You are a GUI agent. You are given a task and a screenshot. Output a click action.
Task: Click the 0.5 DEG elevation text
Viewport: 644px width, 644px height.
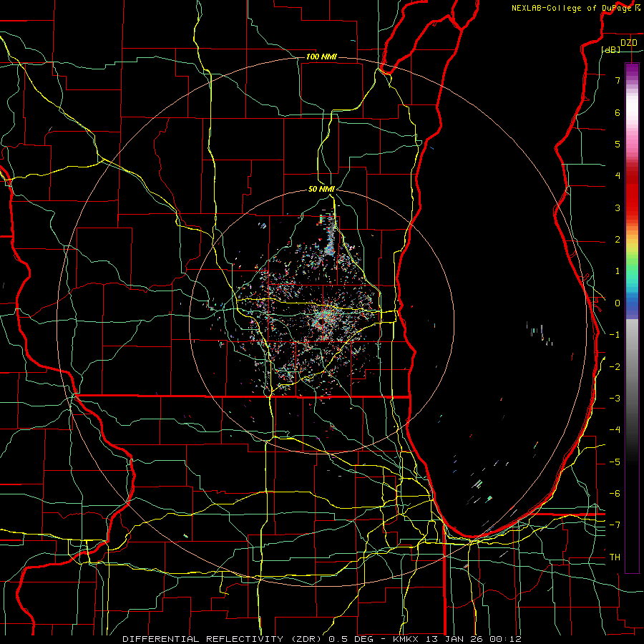click(x=351, y=639)
